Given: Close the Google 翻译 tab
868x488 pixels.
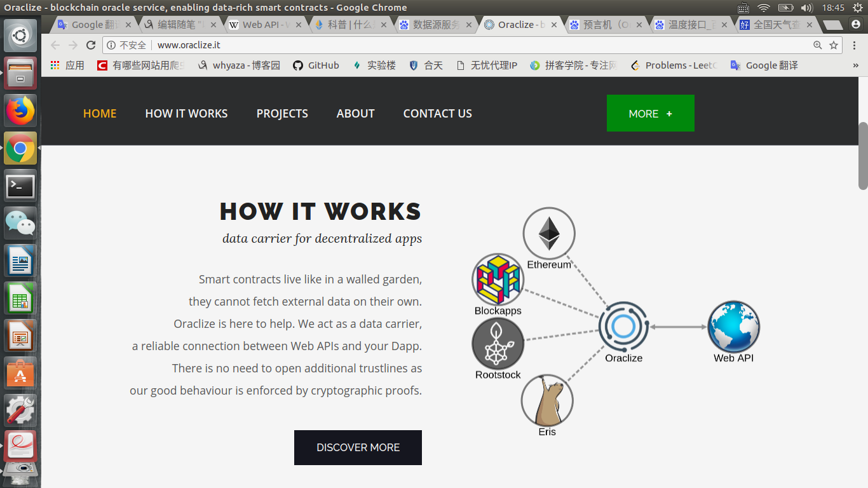Looking at the screenshot, I should pos(128,25).
